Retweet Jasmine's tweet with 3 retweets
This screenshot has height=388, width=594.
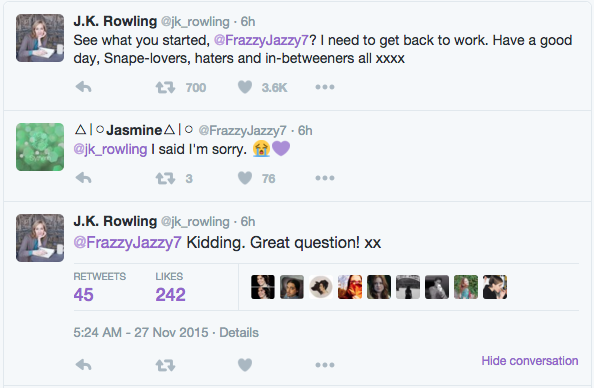(x=165, y=178)
